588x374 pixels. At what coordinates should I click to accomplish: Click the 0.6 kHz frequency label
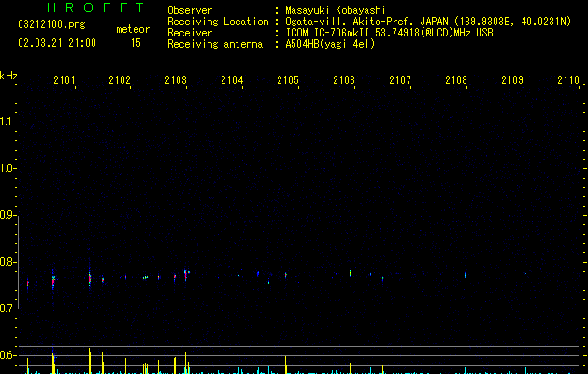coord(7,355)
